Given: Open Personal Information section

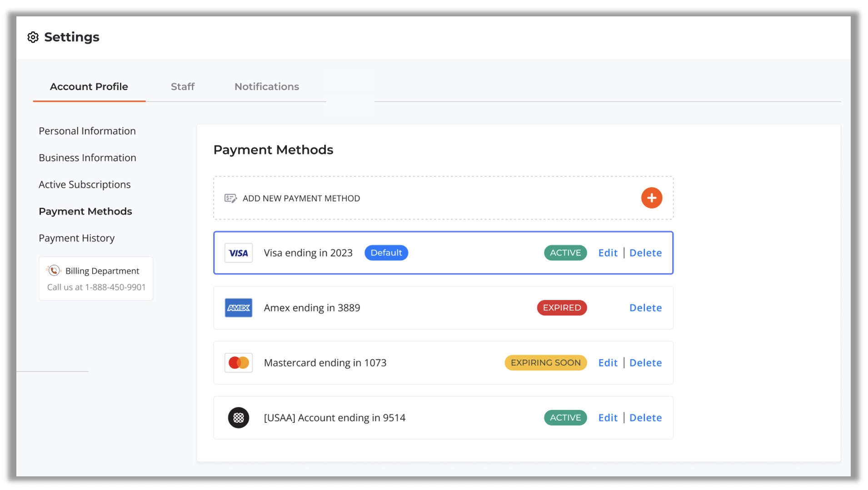Looking at the screenshot, I should [x=87, y=131].
